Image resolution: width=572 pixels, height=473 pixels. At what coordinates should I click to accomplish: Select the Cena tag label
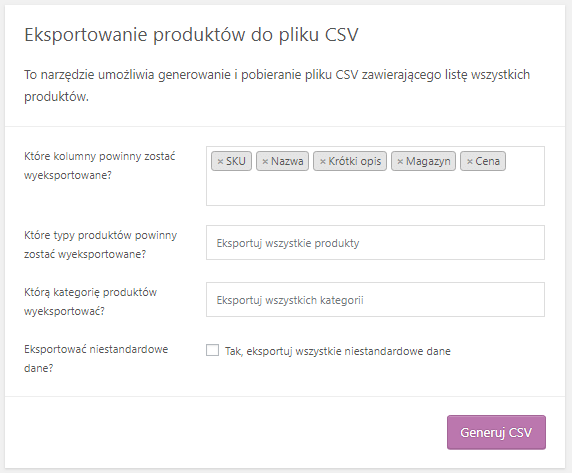pyautogui.click(x=487, y=161)
